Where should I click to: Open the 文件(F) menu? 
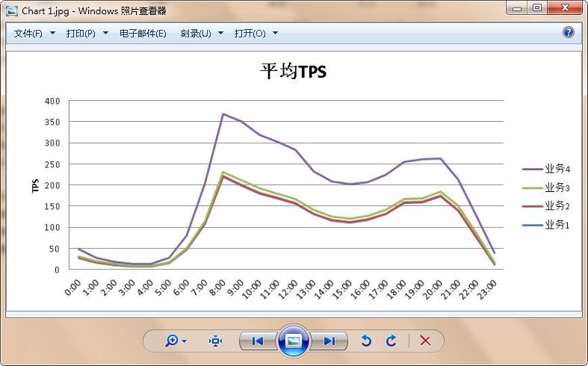tap(28, 34)
